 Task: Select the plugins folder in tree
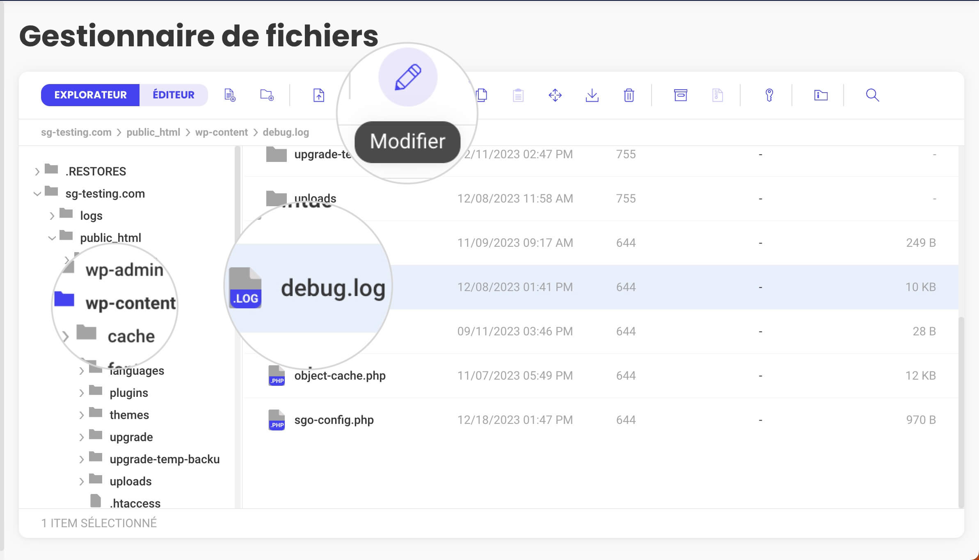pyautogui.click(x=129, y=393)
